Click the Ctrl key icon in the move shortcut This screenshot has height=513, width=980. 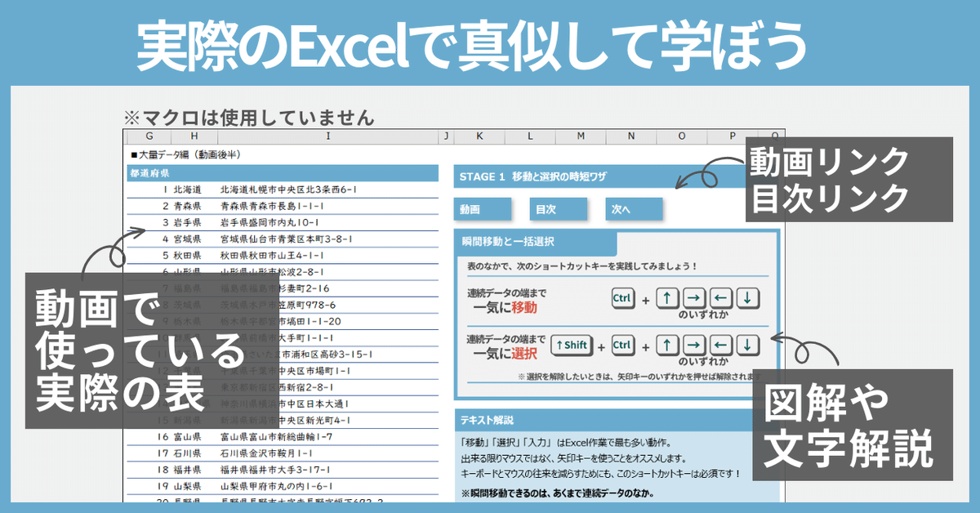coord(622,297)
